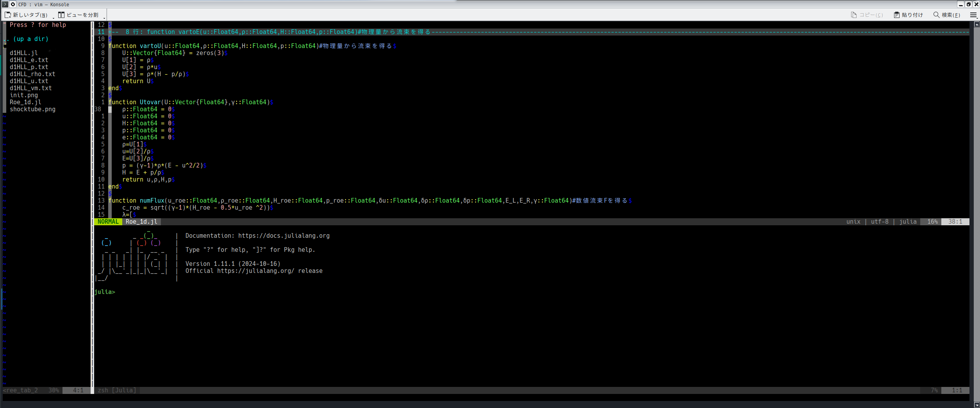980x408 pixels.
Task: Select d1HLL_e.txt in the file tree
Action: tap(29, 60)
